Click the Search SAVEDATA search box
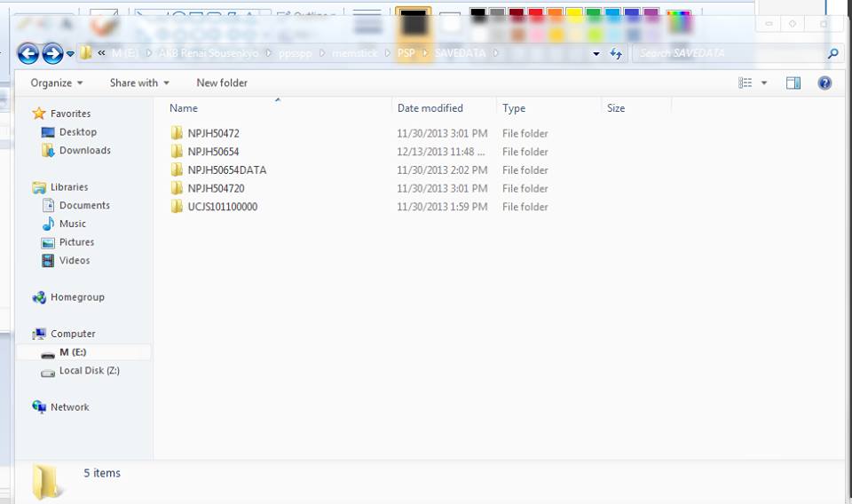852x504 pixels. [728, 53]
